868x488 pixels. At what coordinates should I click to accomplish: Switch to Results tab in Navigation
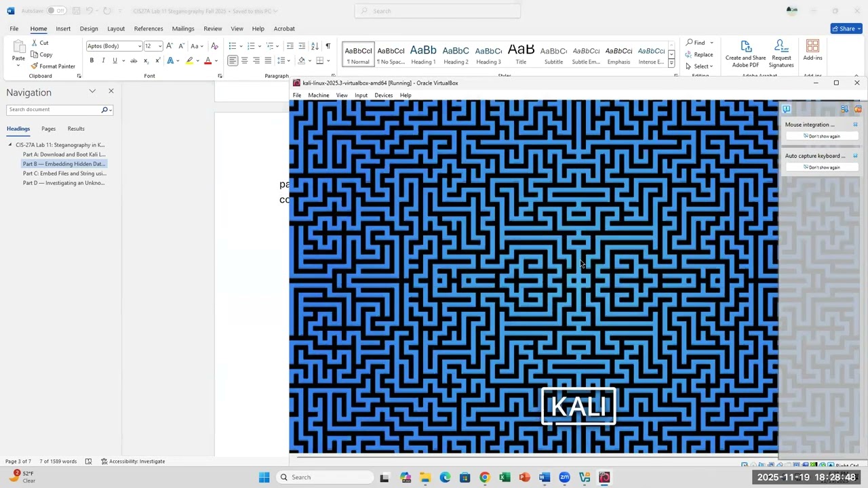point(76,129)
